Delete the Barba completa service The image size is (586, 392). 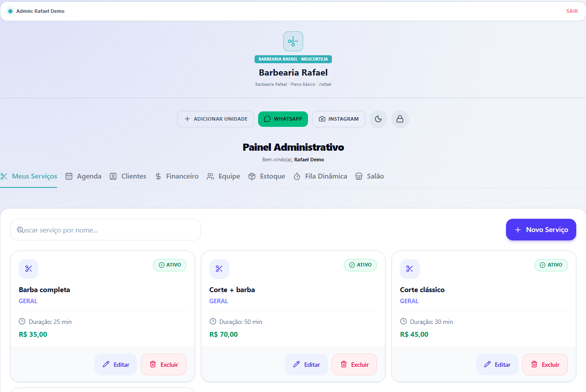coord(164,365)
